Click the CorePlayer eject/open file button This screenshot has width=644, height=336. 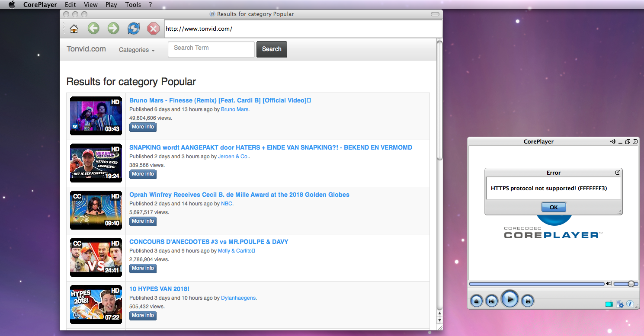coord(476,301)
